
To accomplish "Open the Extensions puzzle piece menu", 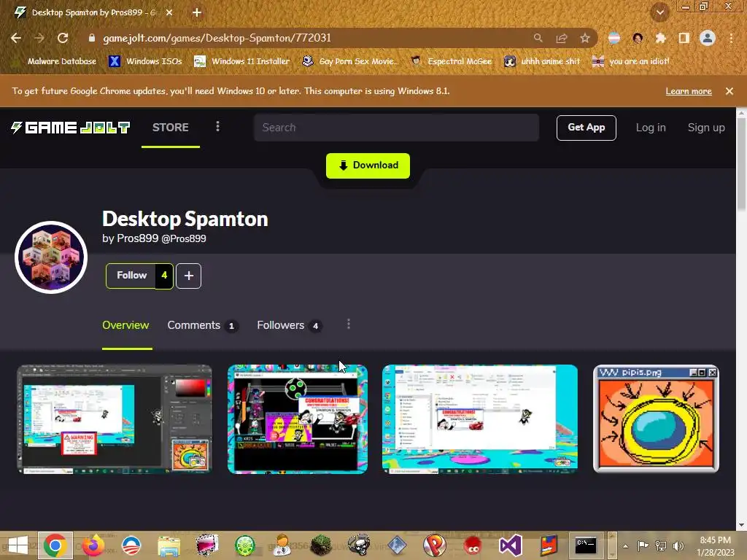I will 661,38.
